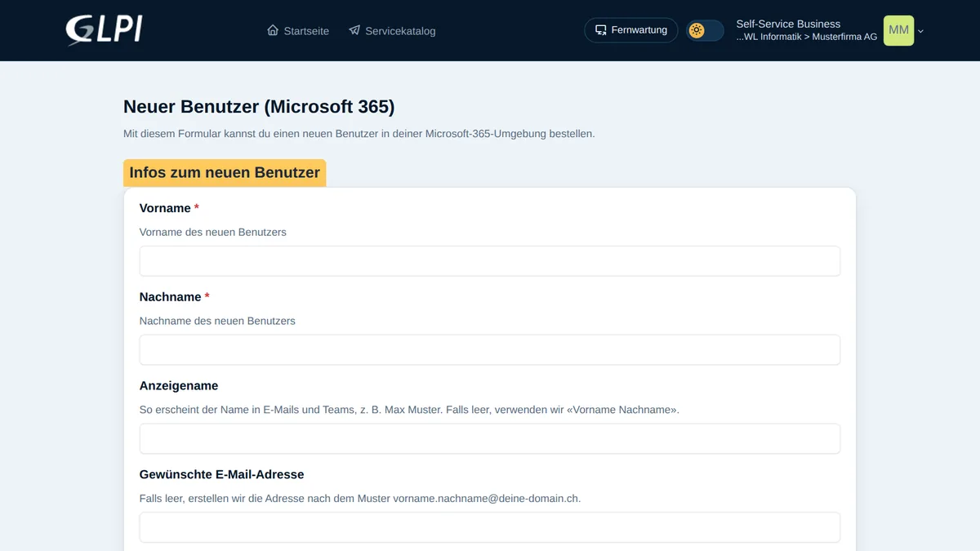Open the Startseite menu item
The image size is (980, 551).
(298, 30)
